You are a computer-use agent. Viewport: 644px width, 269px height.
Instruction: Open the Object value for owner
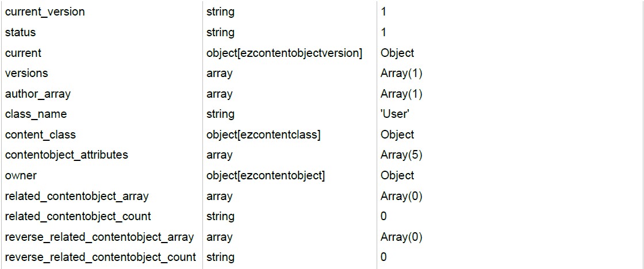point(397,176)
